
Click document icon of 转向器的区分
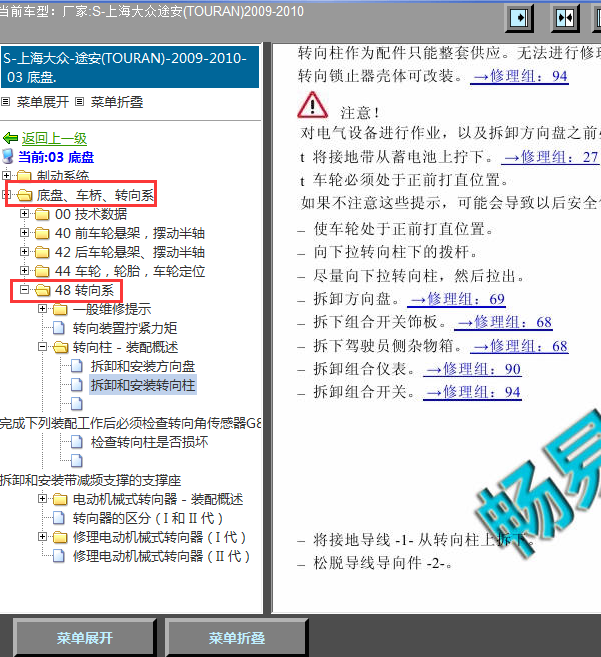[x=59, y=518]
